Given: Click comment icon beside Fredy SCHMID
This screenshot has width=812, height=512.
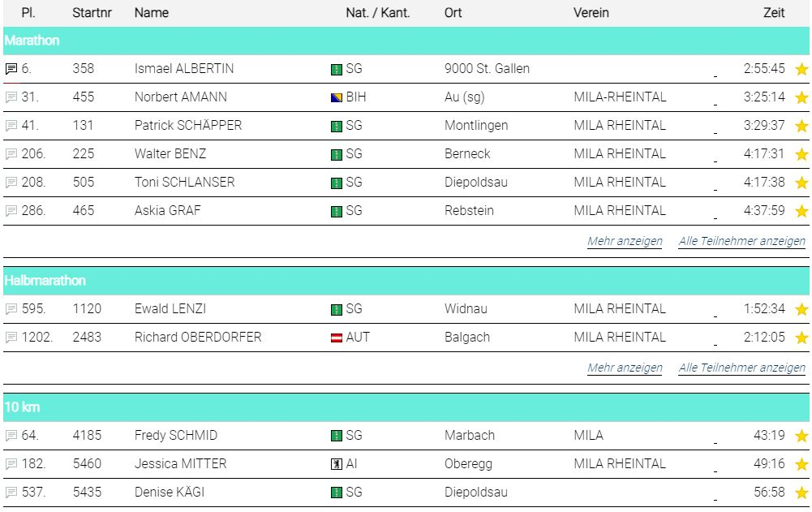Looking at the screenshot, I should (11, 436).
